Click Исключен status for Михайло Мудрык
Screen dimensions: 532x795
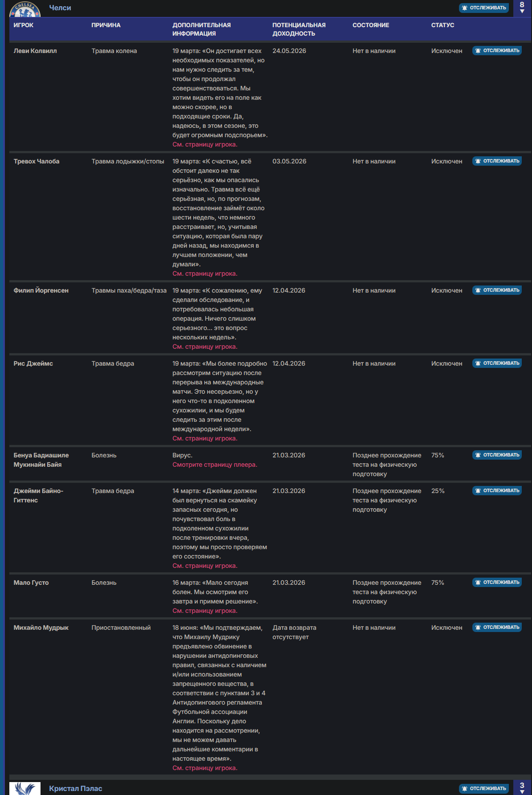click(x=447, y=628)
